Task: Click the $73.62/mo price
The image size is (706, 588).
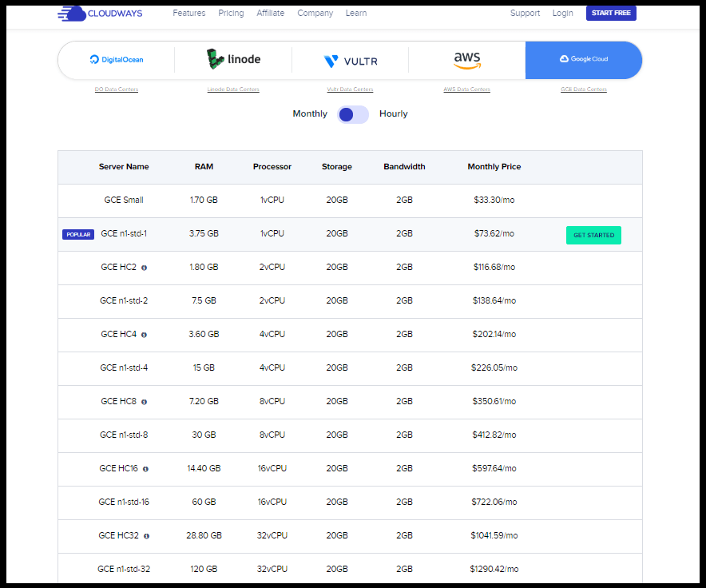Action: tap(494, 234)
